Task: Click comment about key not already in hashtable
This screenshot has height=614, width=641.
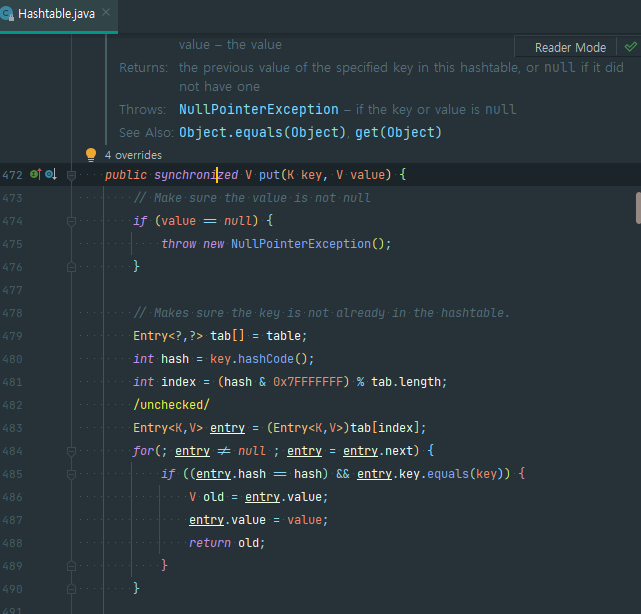Action: click(x=321, y=313)
